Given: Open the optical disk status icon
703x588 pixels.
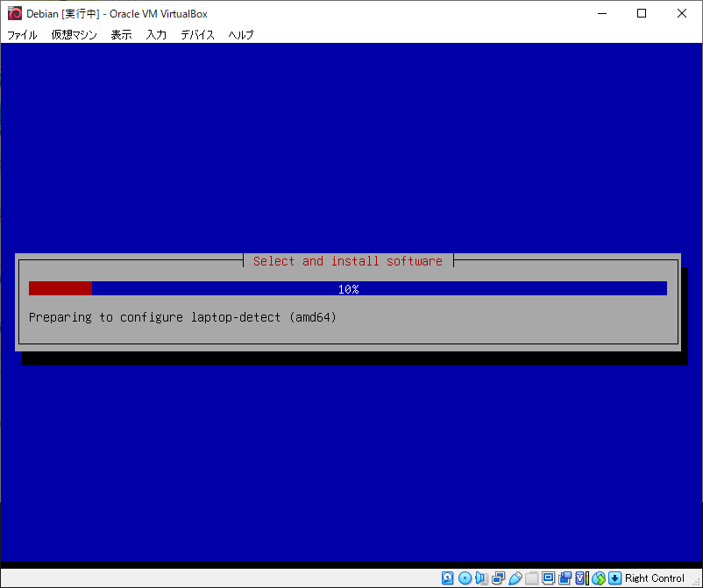Looking at the screenshot, I should pos(465,578).
